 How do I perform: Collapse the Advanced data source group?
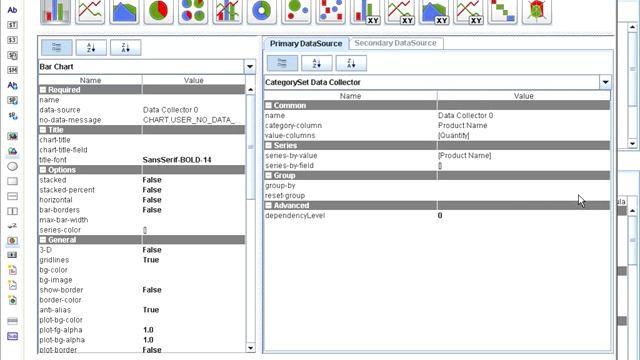(x=268, y=205)
